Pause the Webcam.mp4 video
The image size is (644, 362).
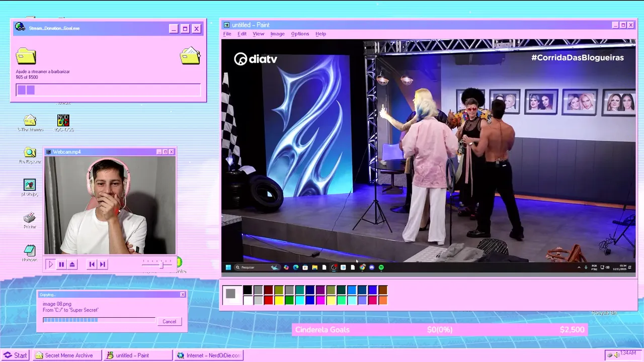[61, 264]
